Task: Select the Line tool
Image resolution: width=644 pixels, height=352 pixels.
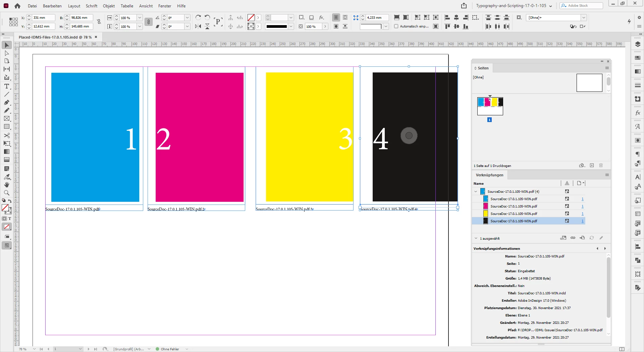Action: pos(7,94)
